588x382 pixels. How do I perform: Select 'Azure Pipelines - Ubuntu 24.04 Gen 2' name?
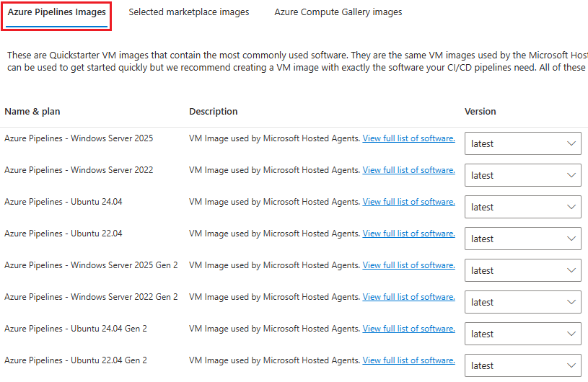[x=76, y=329]
